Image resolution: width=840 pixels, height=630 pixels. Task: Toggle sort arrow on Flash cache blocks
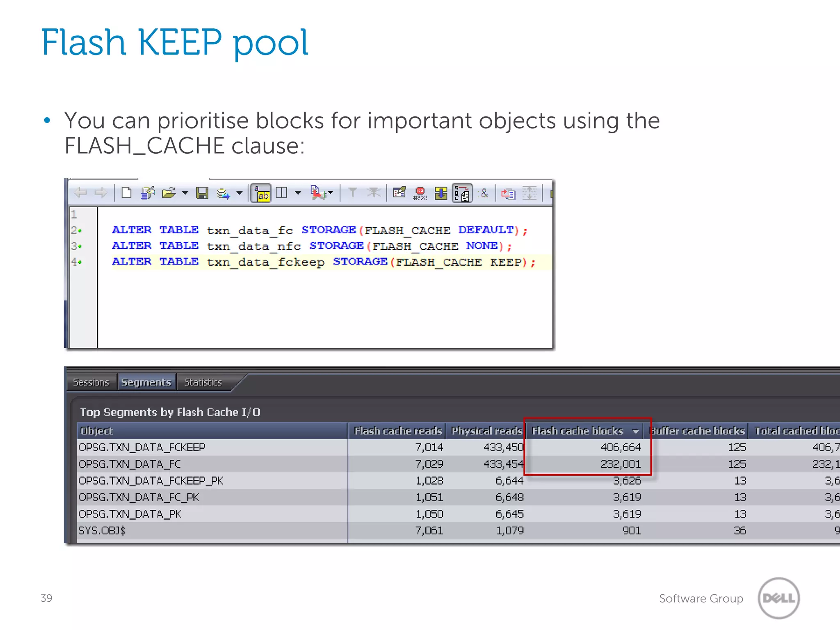(636, 431)
